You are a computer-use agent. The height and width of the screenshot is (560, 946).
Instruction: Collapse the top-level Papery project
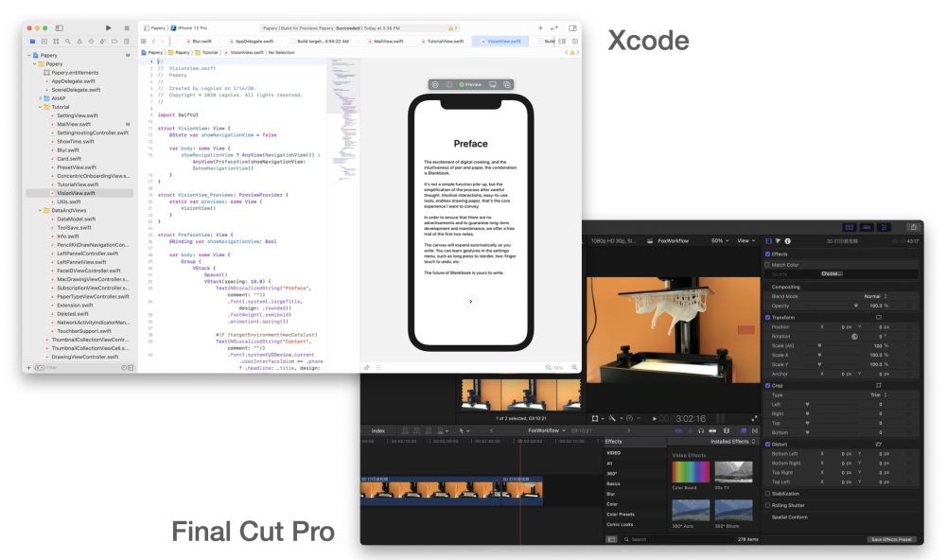tap(29, 55)
